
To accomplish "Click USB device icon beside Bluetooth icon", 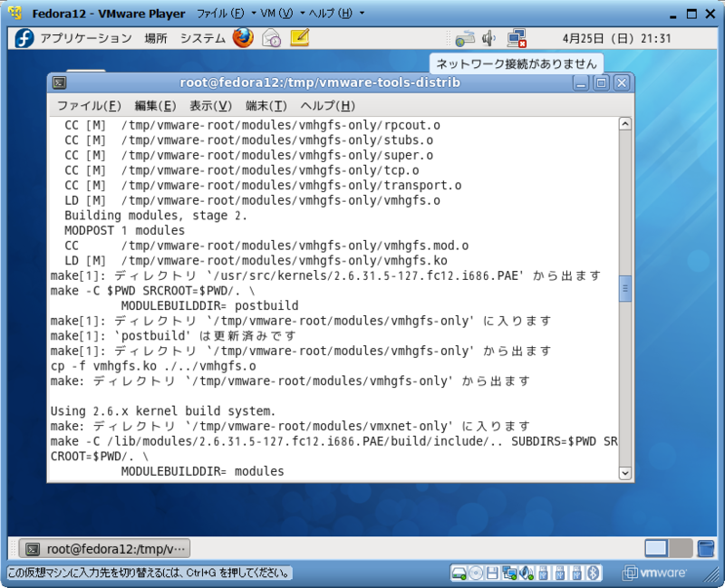I will (x=576, y=574).
